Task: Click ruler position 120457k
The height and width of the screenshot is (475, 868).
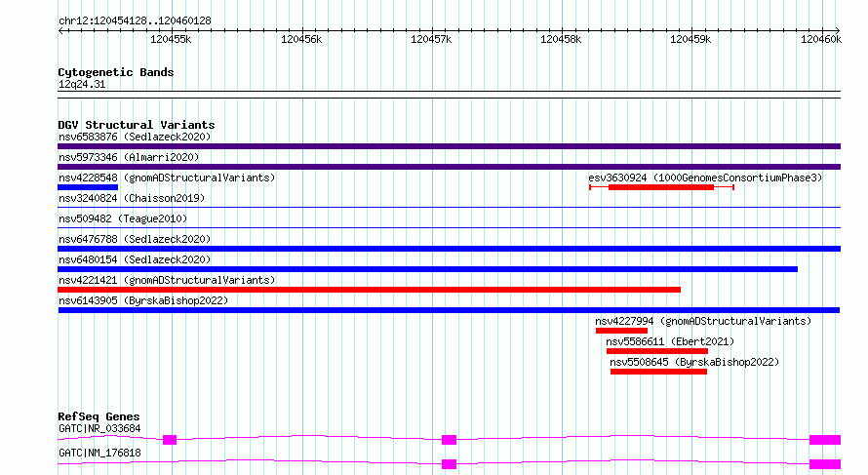Action: tap(431, 39)
